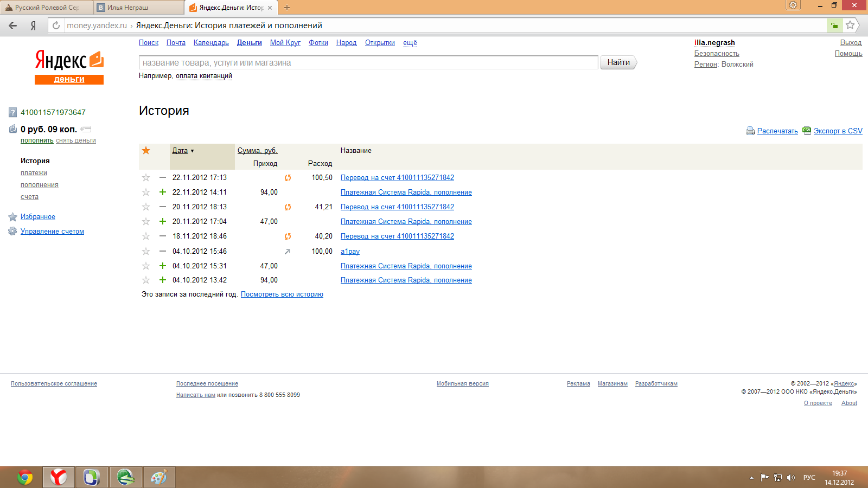This screenshot has width=868, height=488.
Task: Click the Написать нам footer link
Action: pos(196,395)
